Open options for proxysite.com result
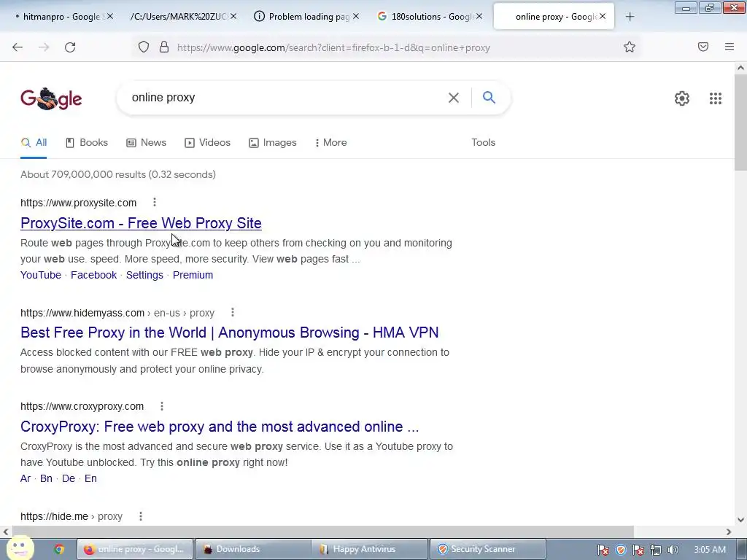This screenshot has height=560, width=747. 155,203
